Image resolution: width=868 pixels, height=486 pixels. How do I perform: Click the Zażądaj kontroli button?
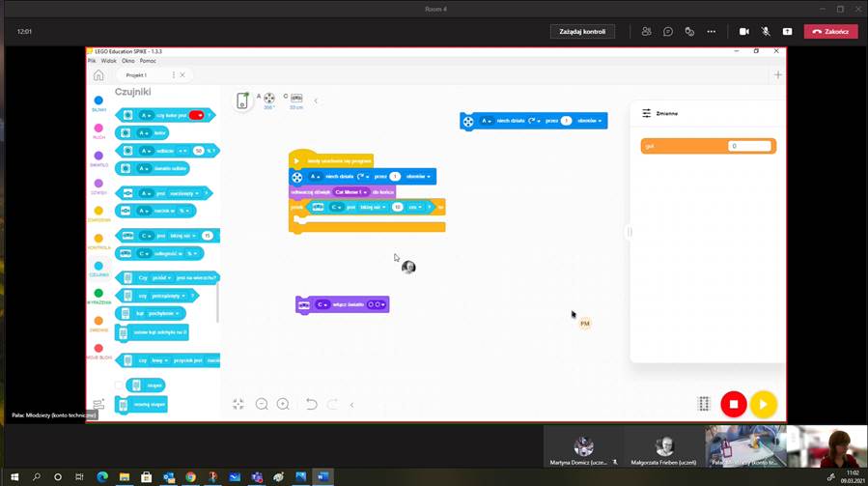click(x=582, y=32)
